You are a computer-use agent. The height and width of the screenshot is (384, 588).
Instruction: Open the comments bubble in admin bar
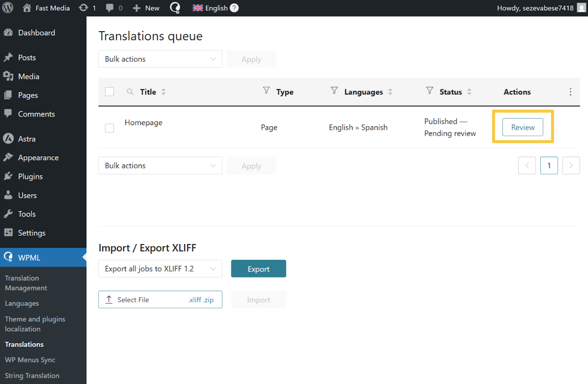(110, 8)
